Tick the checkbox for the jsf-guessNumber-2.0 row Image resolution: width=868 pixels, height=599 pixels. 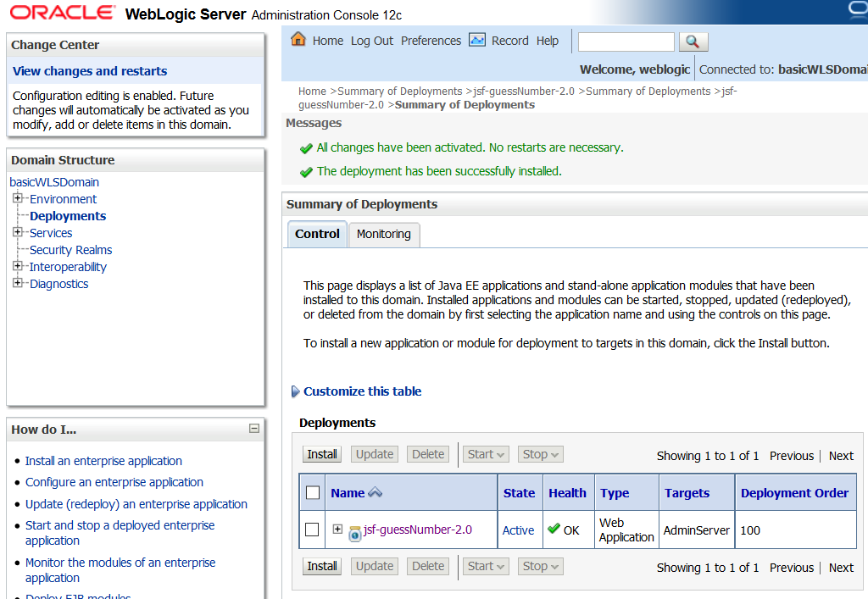point(312,530)
